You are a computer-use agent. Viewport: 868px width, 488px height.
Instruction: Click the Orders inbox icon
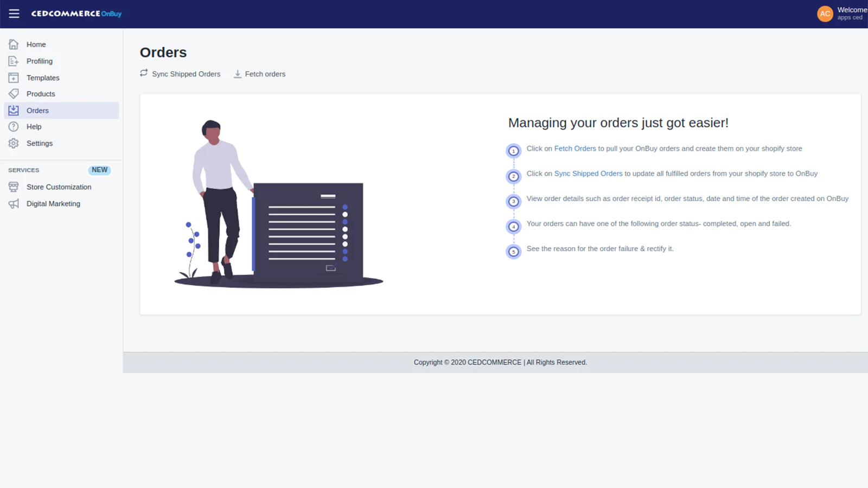tap(14, 110)
